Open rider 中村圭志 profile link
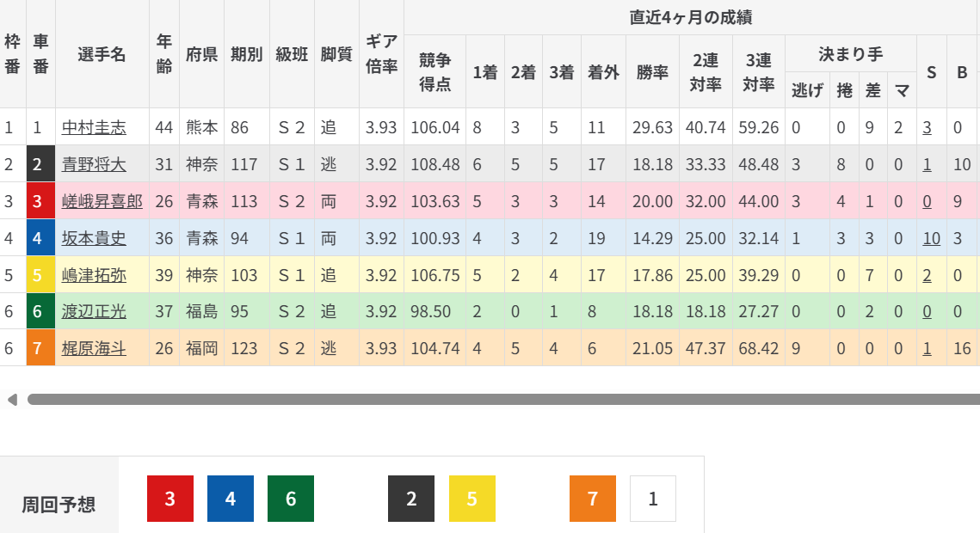Image resolution: width=980 pixels, height=533 pixels. [x=94, y=128]
